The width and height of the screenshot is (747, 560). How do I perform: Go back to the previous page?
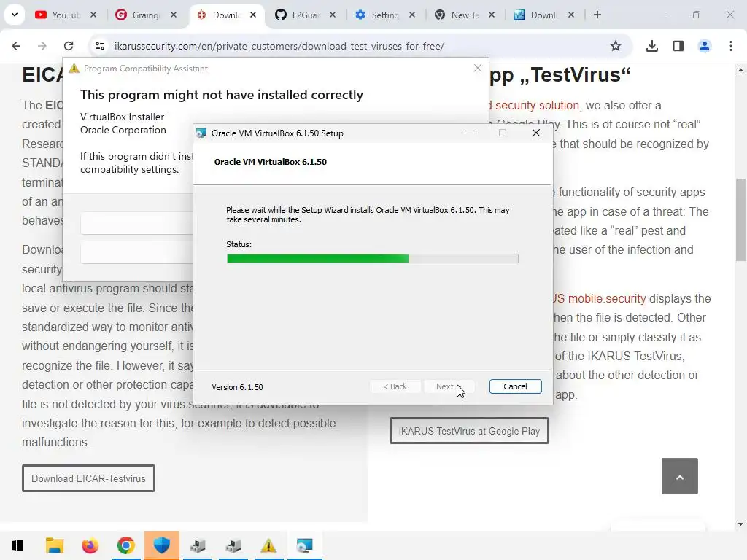pyautogui.click(x=16, y=46)
